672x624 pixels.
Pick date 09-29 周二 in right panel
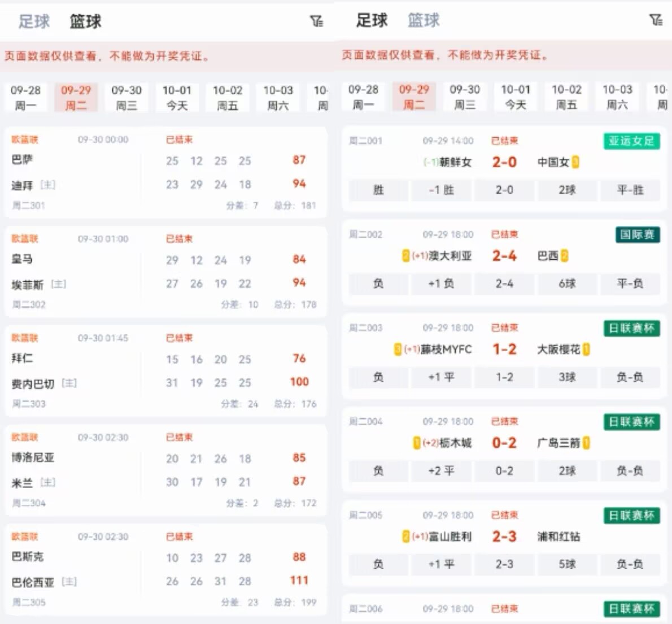point(413,97)
